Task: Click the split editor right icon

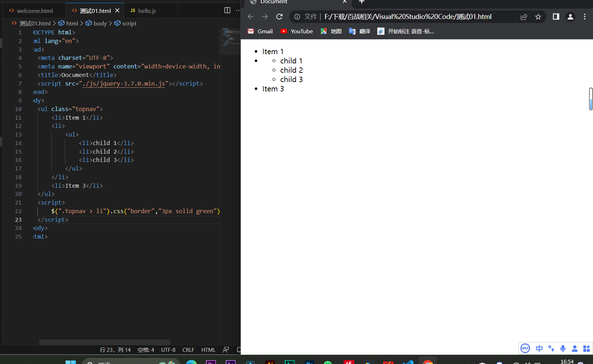Action: 227,10
